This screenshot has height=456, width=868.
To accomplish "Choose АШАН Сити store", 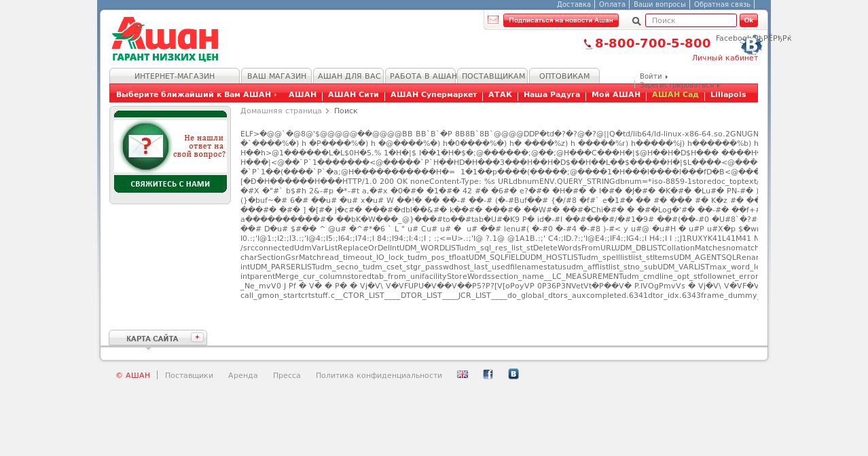I will pos(353,94).
